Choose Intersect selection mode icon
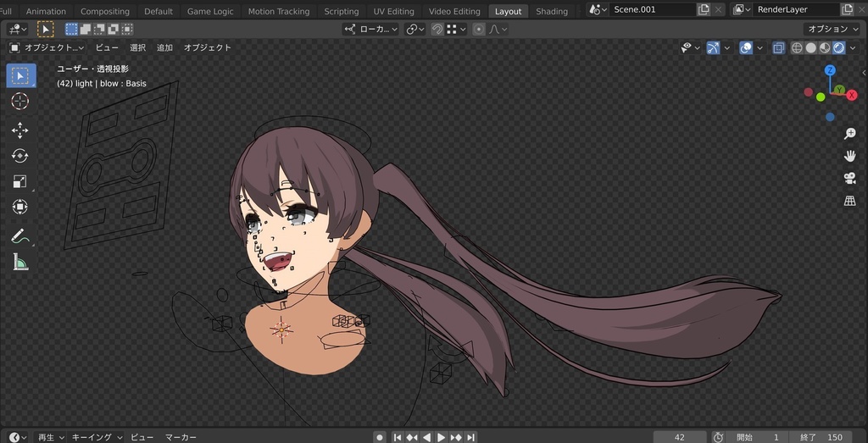Viewport: 868px width, 443px height. [x=127, y=29]
